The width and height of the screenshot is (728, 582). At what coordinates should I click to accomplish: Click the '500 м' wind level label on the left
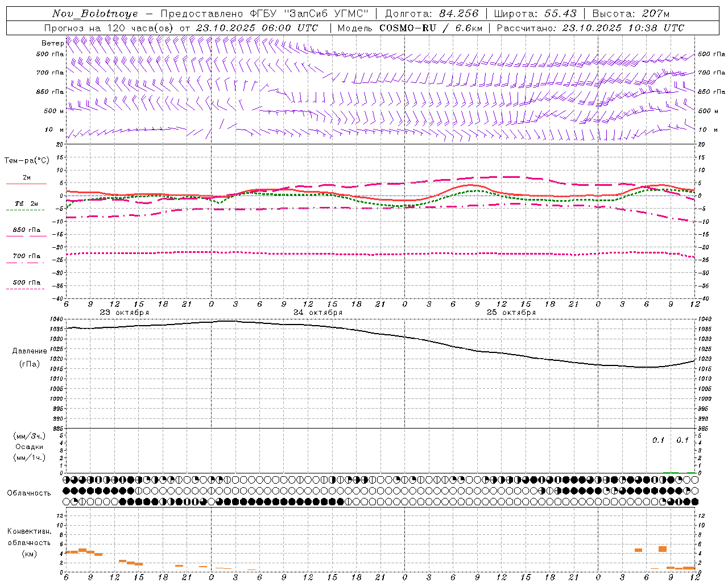54,111
